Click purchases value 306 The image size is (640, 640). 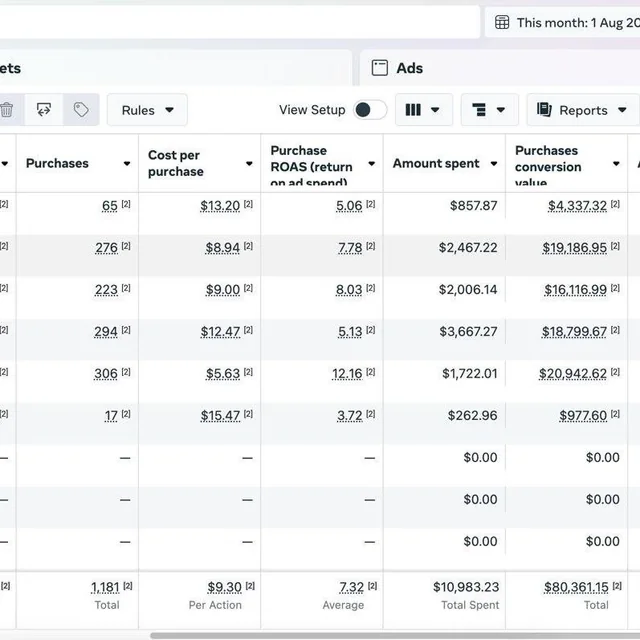[x=106, y=374]
